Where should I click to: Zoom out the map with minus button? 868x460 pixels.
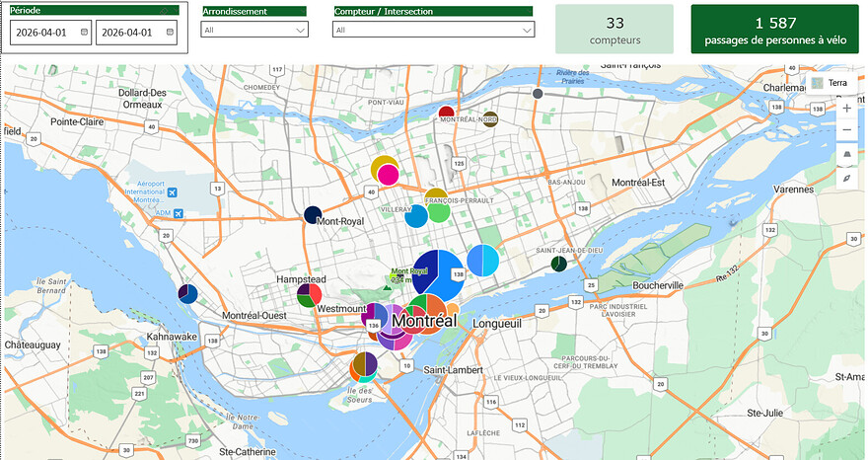(846, 130)
